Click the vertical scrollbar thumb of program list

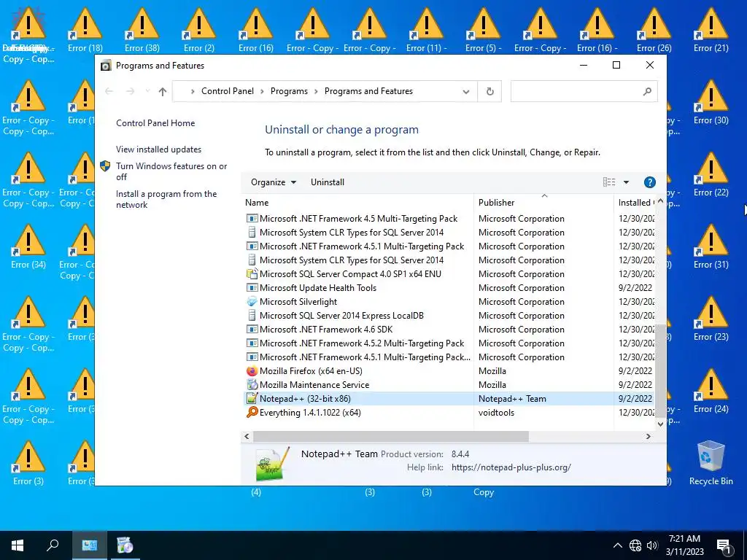pyautogui.click(x=660, y=371)
